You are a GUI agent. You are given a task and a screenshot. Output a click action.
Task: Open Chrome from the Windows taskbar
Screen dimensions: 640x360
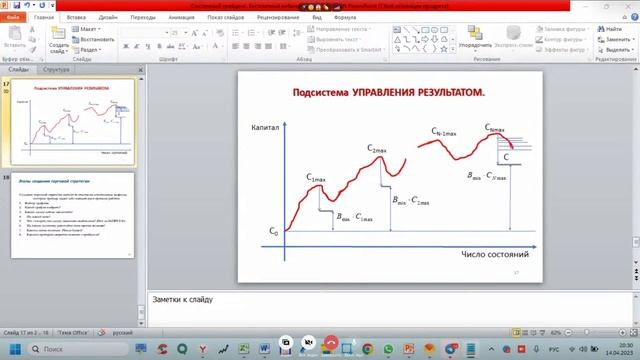tap(367, 349)
